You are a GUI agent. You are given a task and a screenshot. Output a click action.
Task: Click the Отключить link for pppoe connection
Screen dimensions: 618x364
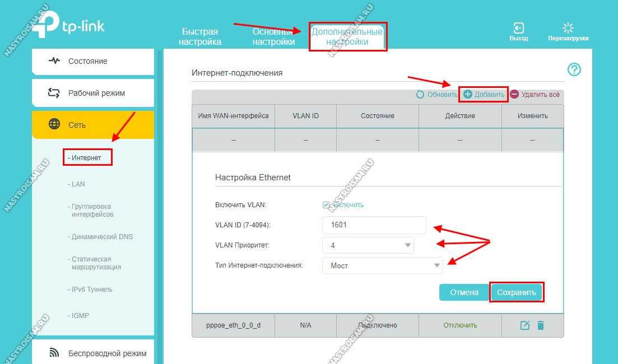(x=460, y=325)
